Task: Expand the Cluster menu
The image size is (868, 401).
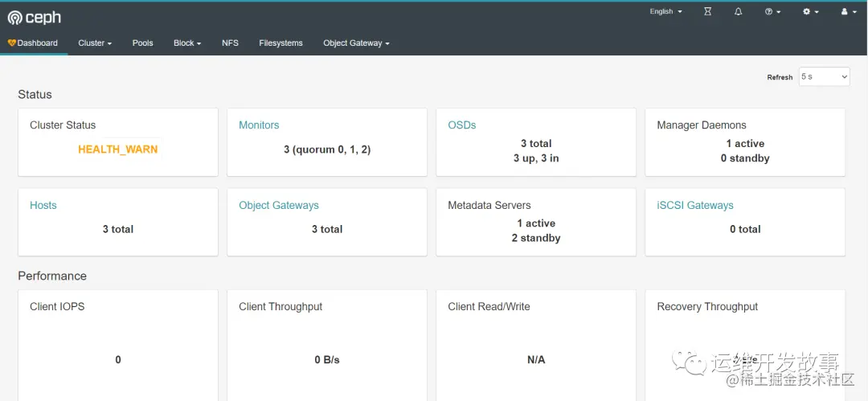Action: point(95,43)
